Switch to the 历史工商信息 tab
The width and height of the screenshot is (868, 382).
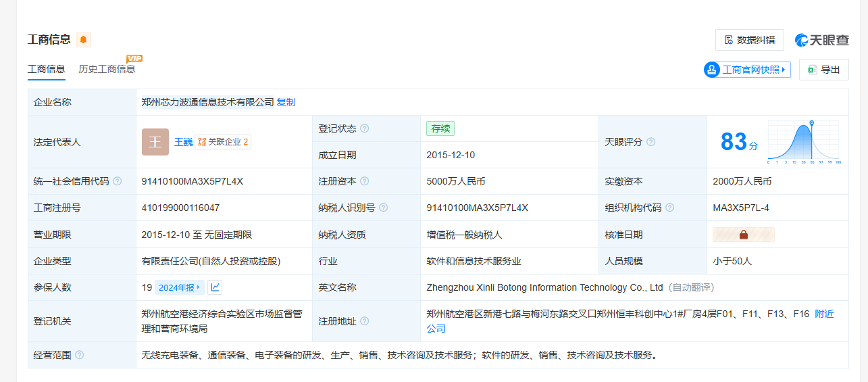pyautogui.click(x=107, y=69)
